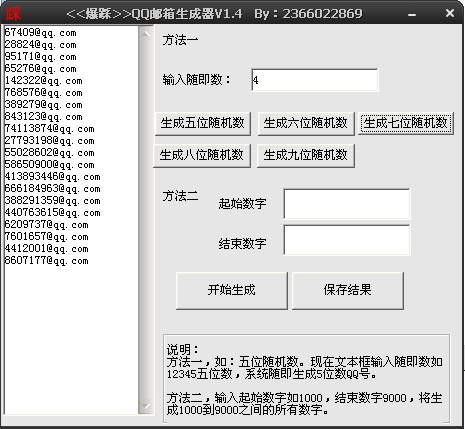Select list entry 843123@qq.com
Screen dimensions: 465x429
point(43,117)
